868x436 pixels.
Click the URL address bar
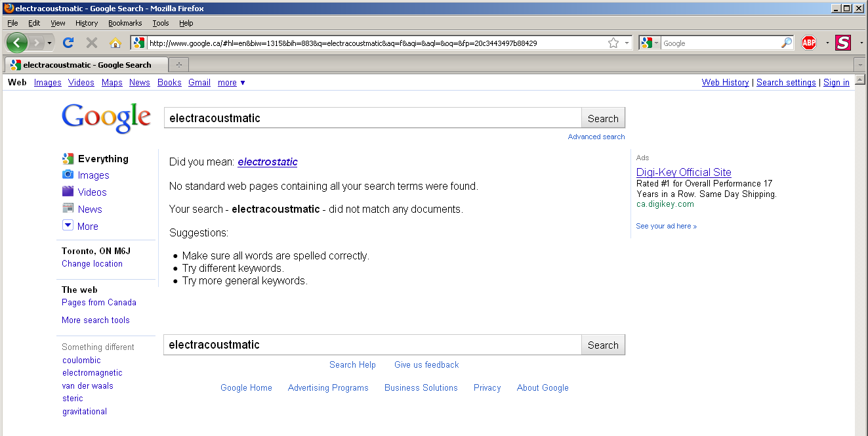374,43
